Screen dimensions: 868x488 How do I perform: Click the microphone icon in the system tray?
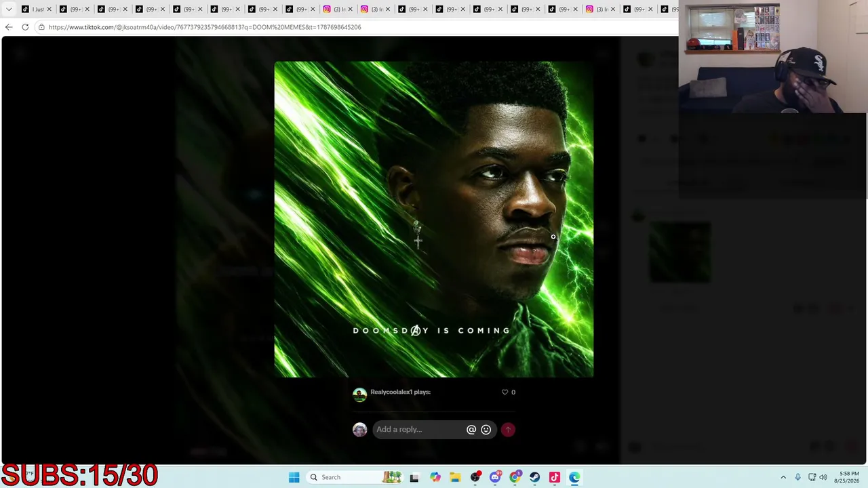(x=797, y=477)
